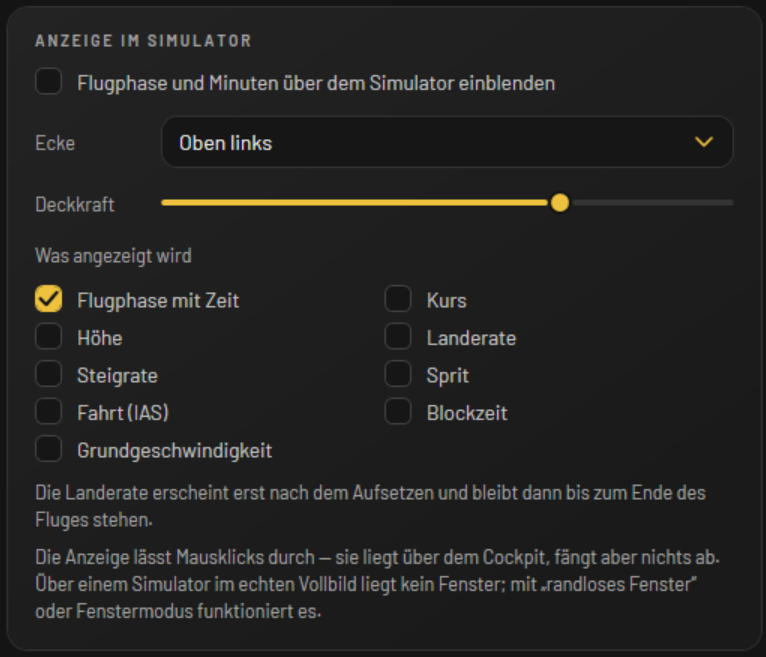Check the Kurs checkbox
The image size is (766, 657).
398,298
